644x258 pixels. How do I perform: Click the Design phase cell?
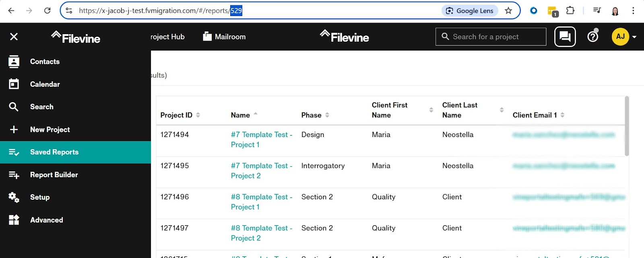(x=313, y=135)
